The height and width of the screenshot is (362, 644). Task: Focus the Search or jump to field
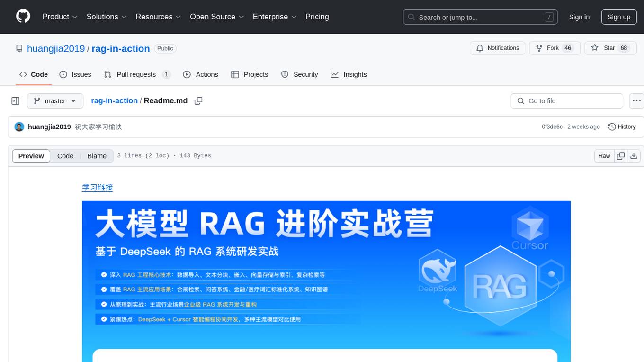pos(480,17)
